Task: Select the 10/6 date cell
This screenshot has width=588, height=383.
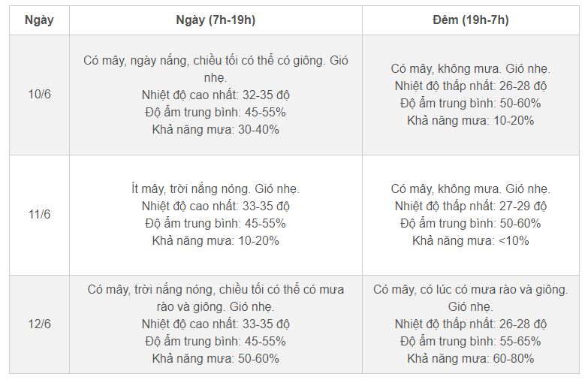Action: tap(39, 95)
